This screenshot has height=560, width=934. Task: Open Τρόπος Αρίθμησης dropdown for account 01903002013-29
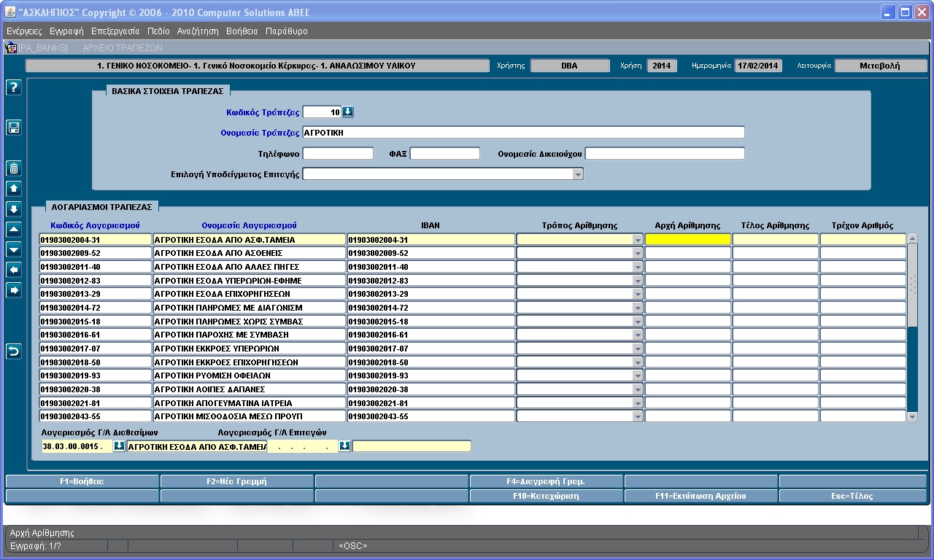click(x=638, y=294)
